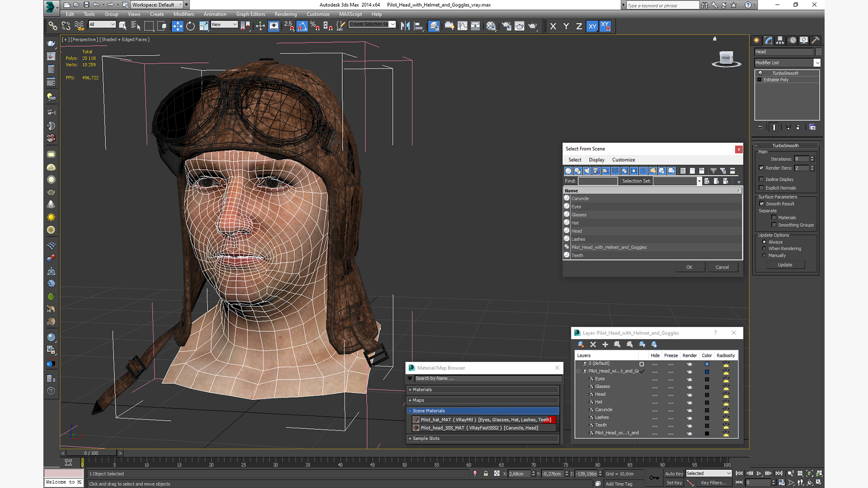Open the Hierarchy command panel tab
868x488 pixels.
pos(780,40)
